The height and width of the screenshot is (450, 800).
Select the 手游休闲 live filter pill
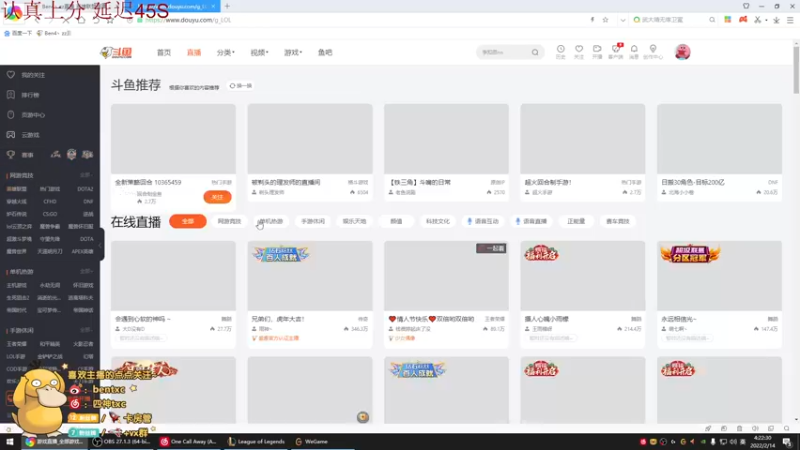click(x=313, y=221)
